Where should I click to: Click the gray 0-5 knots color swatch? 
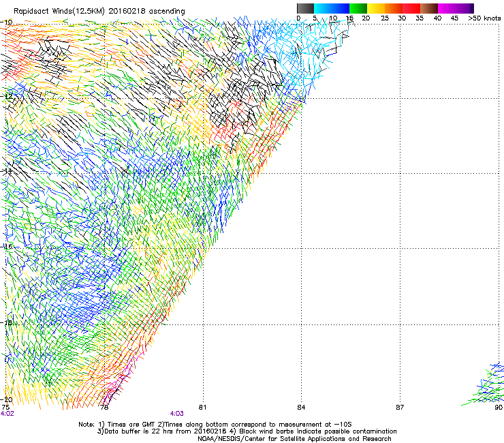[305, 8]
